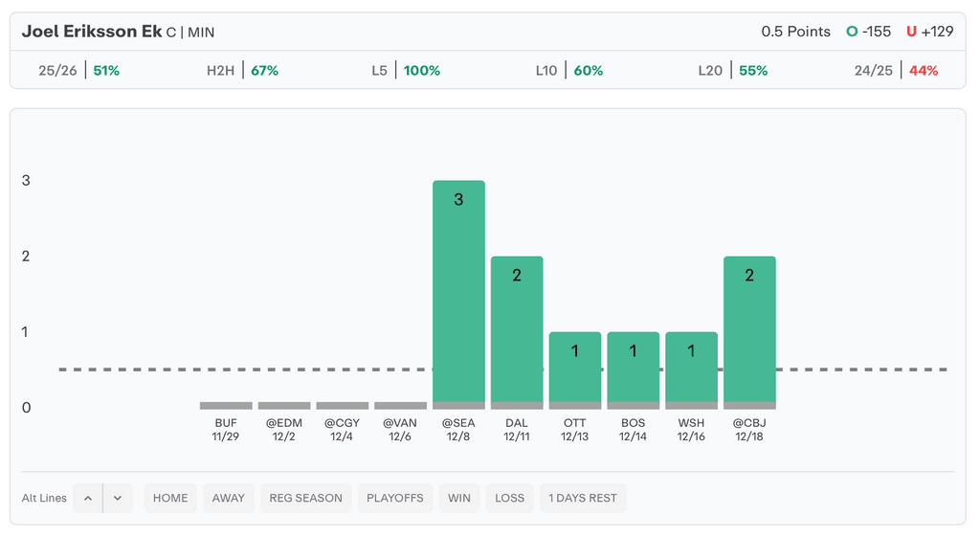Screen dimensions: 980x537
Task: Click the @SEA 12/8 bar showing 3 points
Action: [x=458, y=294]
